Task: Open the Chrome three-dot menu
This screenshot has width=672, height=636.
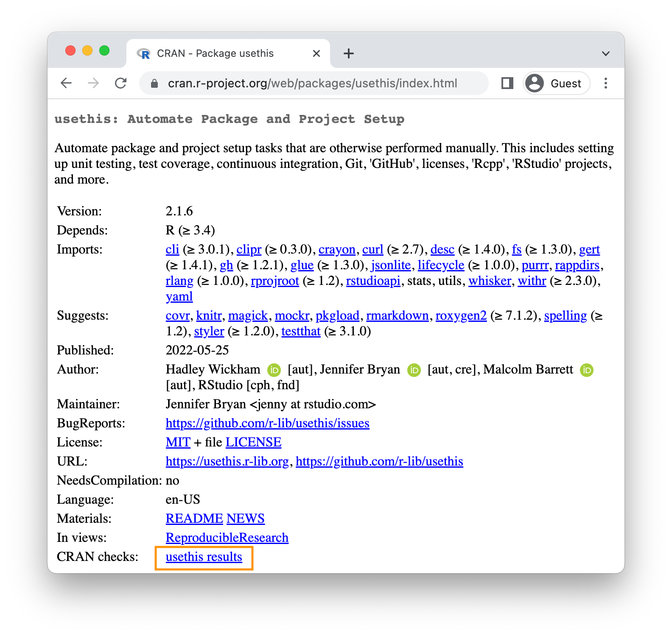Action: tap(606, 83)
